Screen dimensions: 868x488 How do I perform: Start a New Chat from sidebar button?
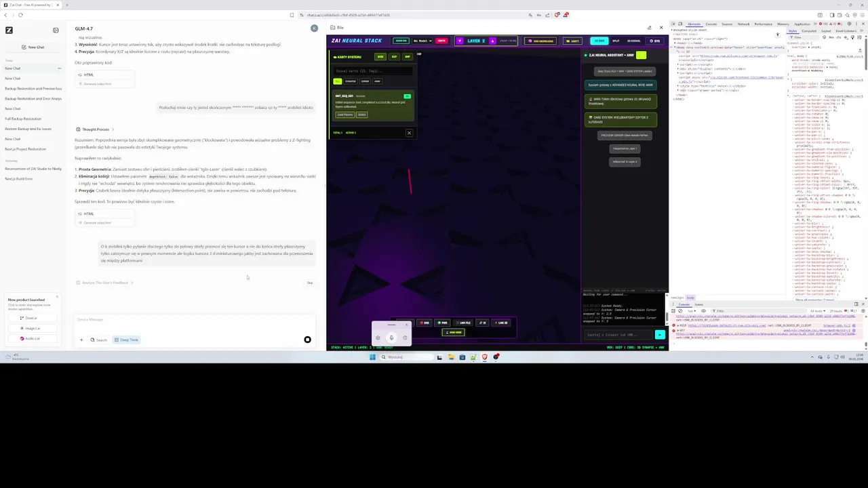pyautogui.click(x=33, y=47)
